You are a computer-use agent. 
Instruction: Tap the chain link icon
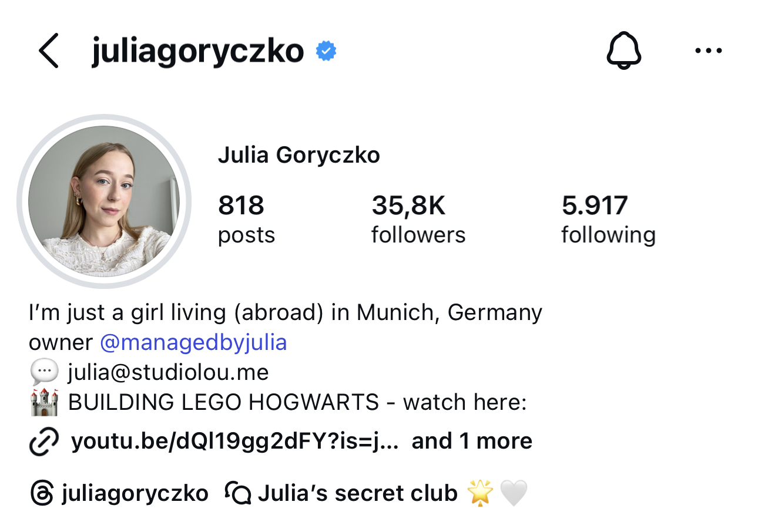43,442
